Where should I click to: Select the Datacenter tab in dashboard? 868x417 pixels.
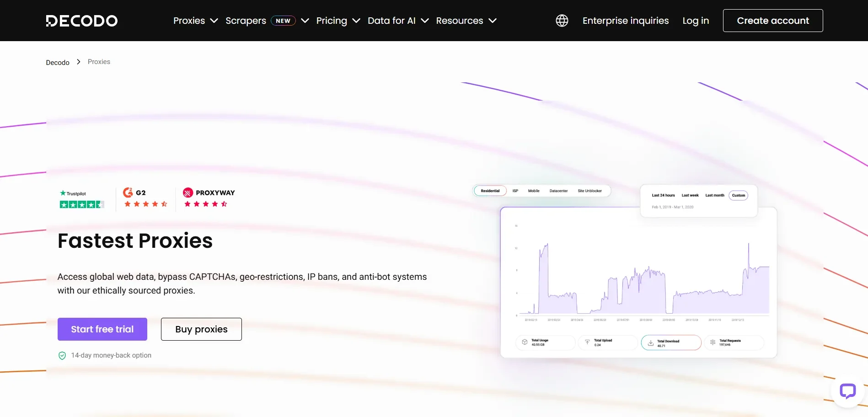pos(558,191)
